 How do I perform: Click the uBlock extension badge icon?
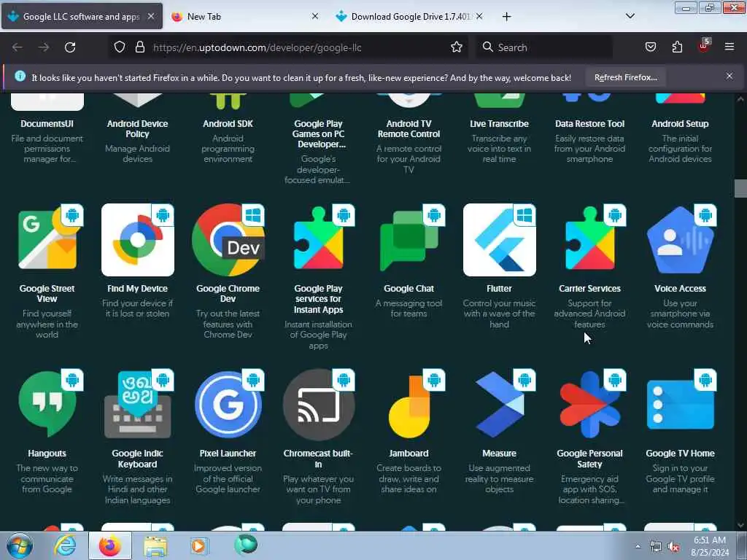[x=704, y=46]
